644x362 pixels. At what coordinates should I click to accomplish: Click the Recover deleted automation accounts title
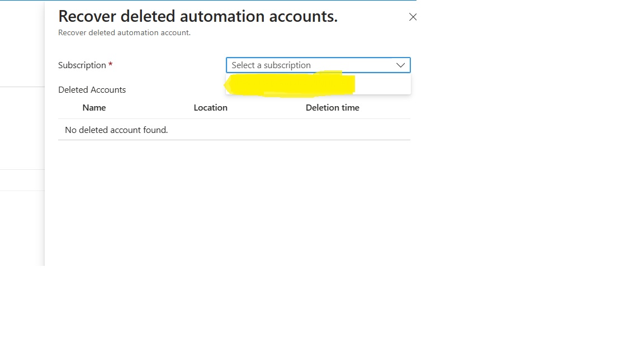(x=197, y=16)
